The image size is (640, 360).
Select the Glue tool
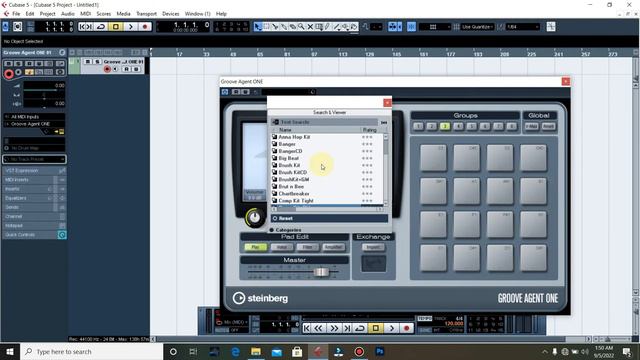284,27
